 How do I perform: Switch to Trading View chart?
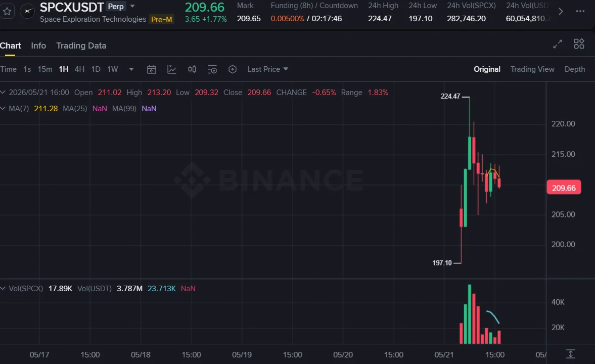coord(532,69)
